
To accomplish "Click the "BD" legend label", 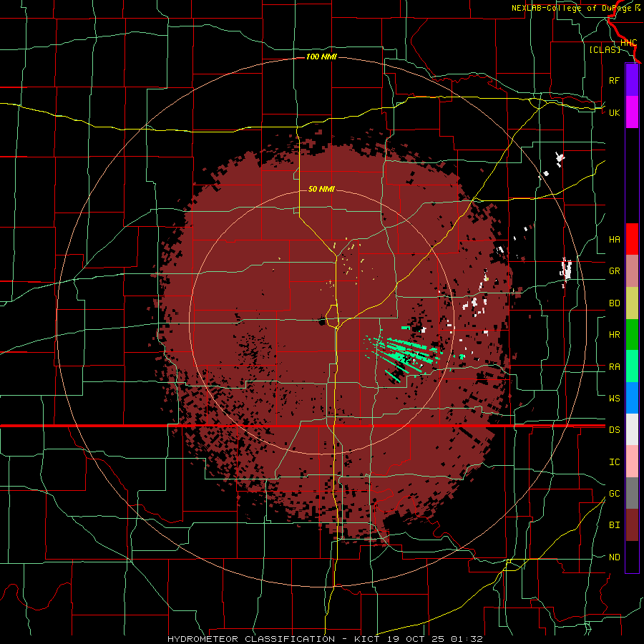I will coord(614,303).
